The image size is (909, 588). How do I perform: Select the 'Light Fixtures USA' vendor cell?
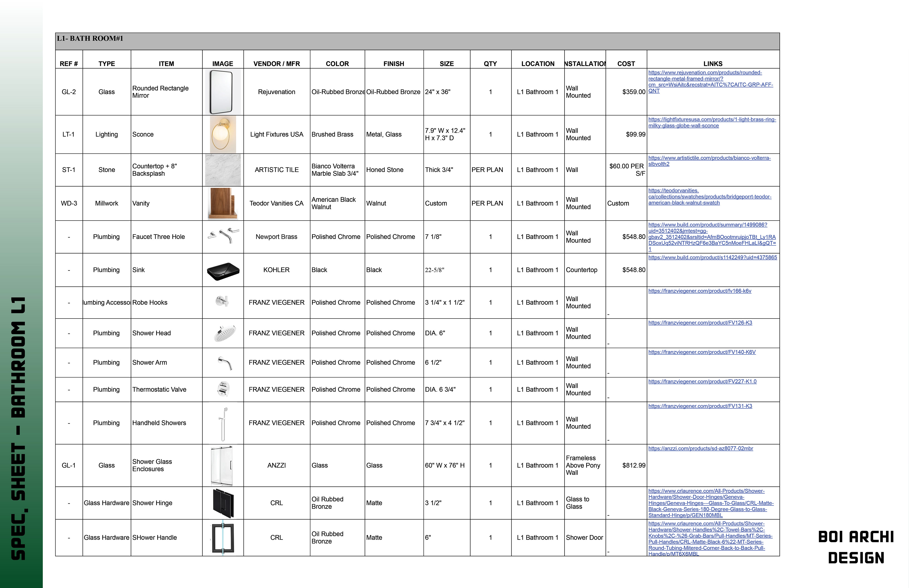click(x=277, y=134)
